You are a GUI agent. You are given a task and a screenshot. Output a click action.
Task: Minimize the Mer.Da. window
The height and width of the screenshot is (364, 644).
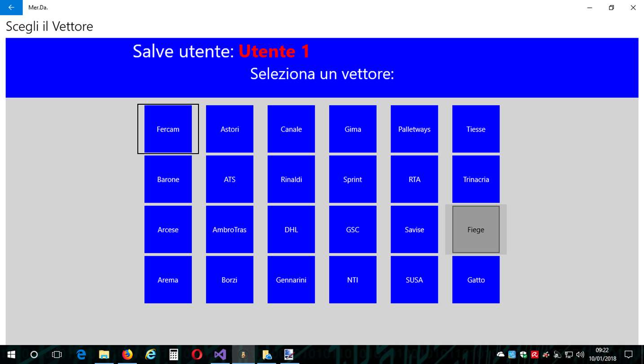(590, 8)
